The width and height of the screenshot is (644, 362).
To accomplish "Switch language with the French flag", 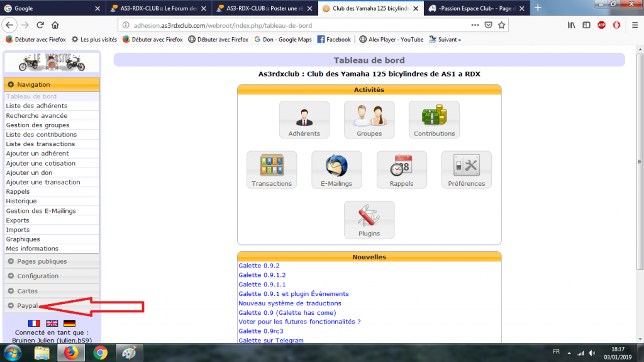I will (34, 323).
